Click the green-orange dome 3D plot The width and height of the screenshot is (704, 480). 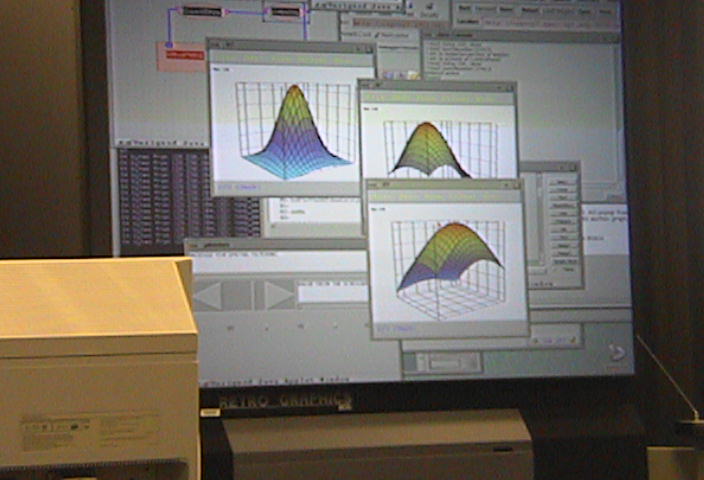429,149
